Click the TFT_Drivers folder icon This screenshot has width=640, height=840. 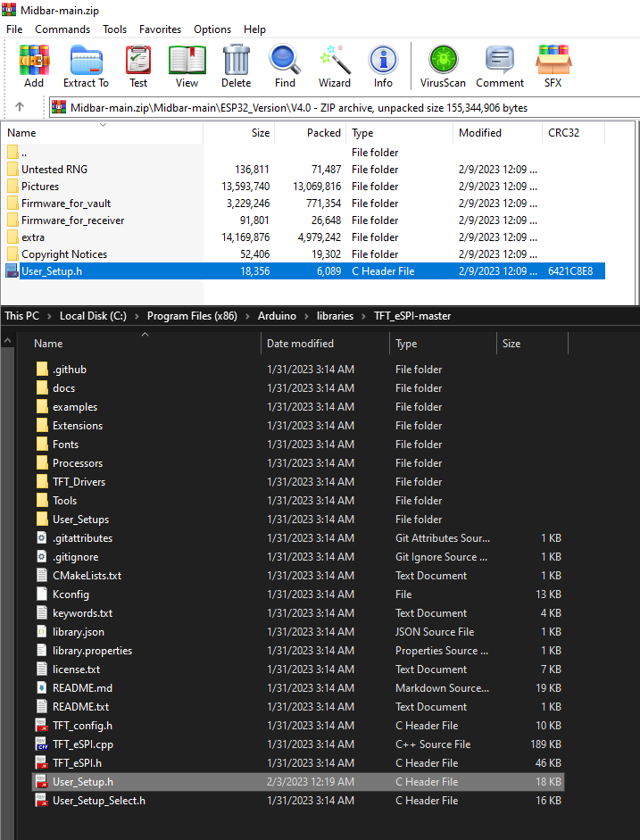click(42, 482)
